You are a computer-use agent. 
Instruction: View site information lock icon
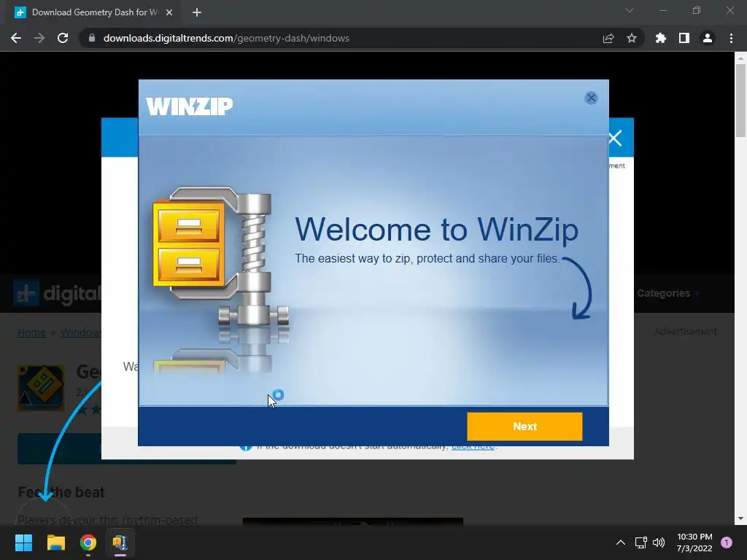tap(92, 38)
